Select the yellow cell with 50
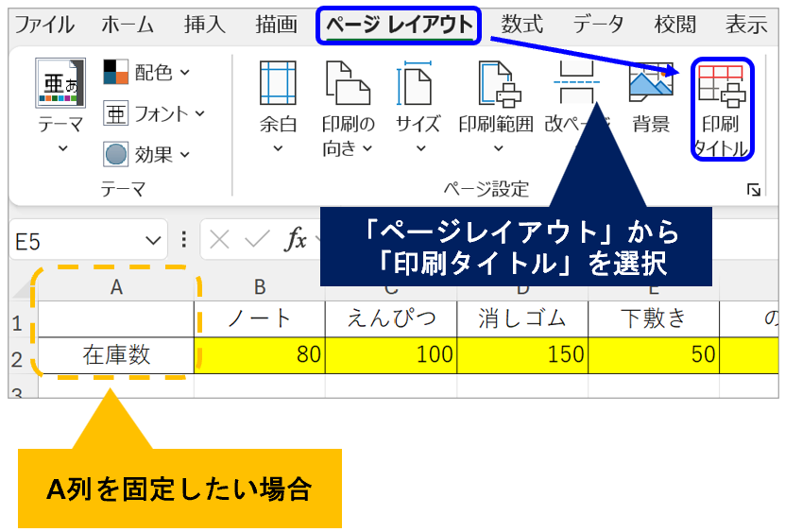This screenshot has width=785, height=532. pyautogui.click(x=654, y=355)
